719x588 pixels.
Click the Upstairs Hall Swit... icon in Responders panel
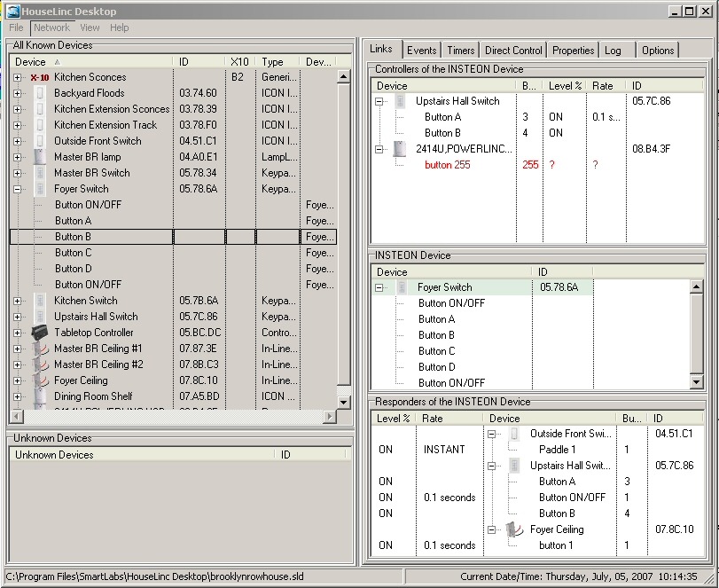pos(514,466)
